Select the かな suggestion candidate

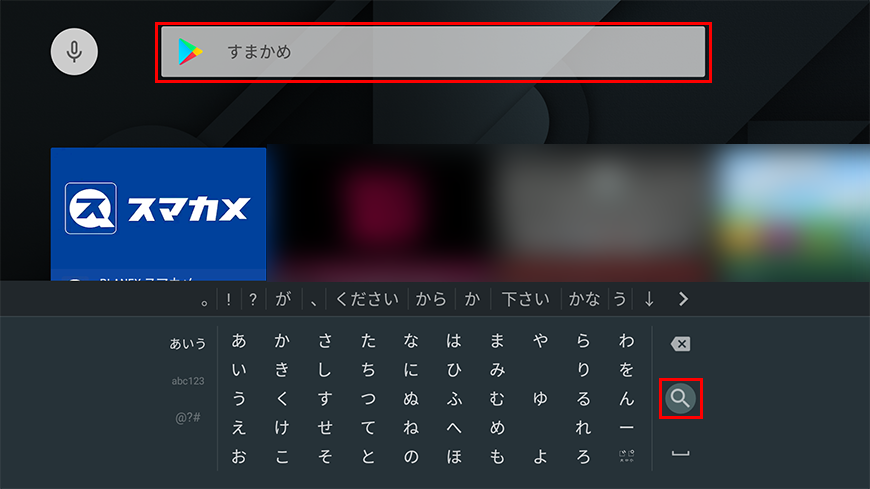click(x=584, y=299)
